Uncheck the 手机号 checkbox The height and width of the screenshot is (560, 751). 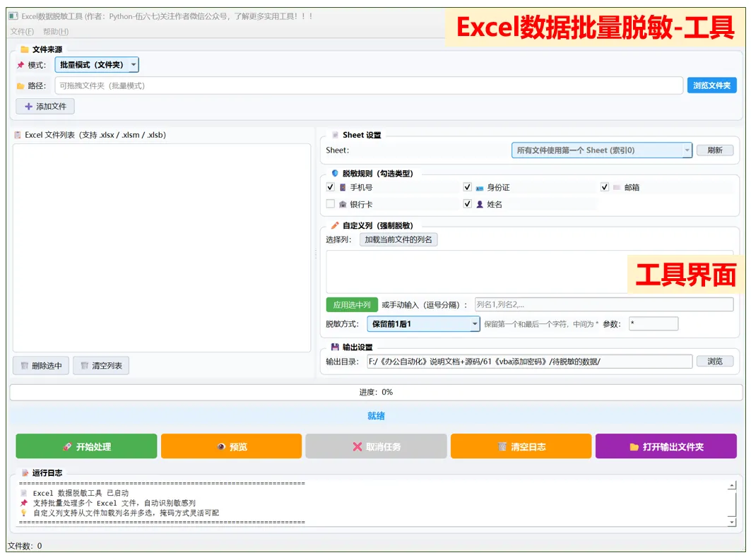pyautogui.click(x=330, y=187)
